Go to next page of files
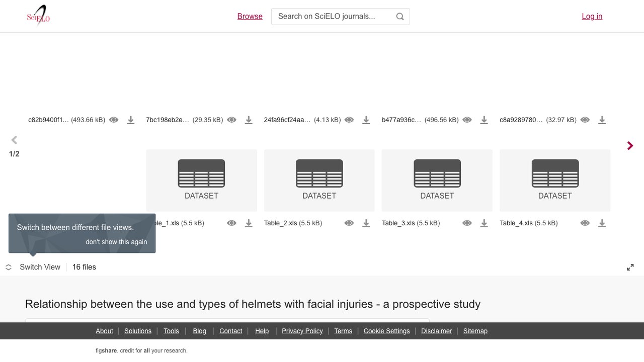This screenshot has width=644, height=362. (630, 146)
